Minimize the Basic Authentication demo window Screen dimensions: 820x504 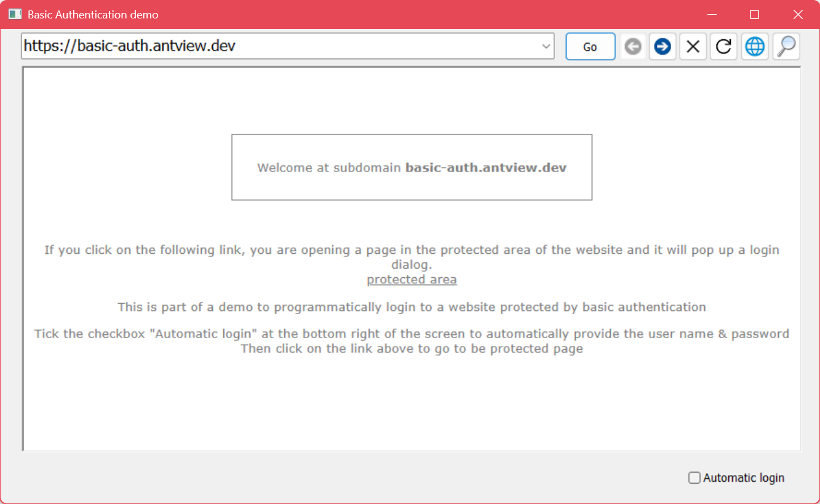click(712, 14)
